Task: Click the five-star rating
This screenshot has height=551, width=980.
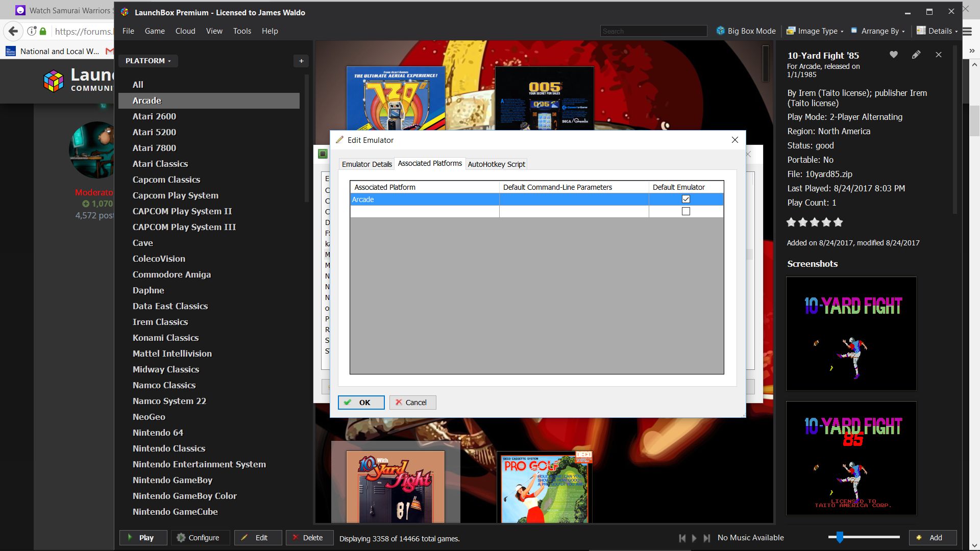Action: [x=815, y=222]
